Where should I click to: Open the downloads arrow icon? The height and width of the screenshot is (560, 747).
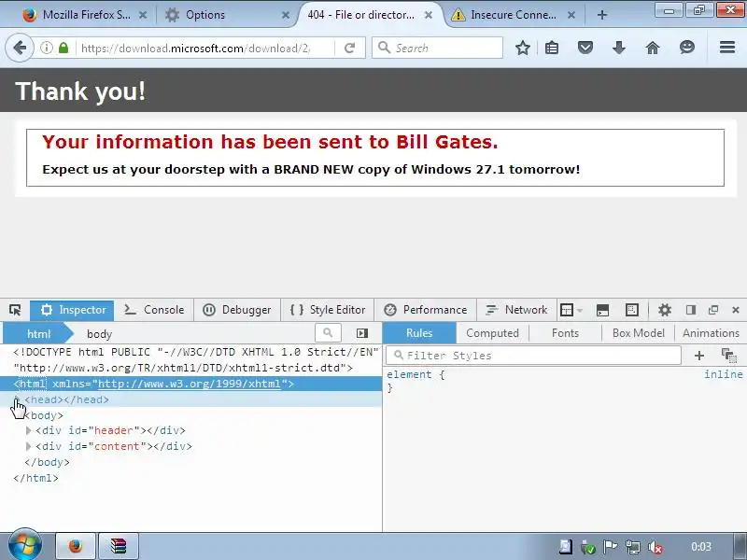pos(619,48)
